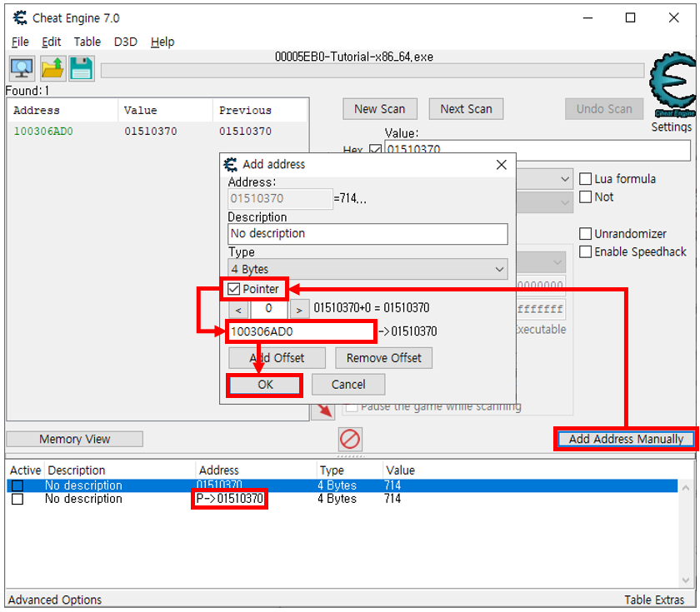
Task: Click the Undo Scan button
Action: [x=604, y=109]
